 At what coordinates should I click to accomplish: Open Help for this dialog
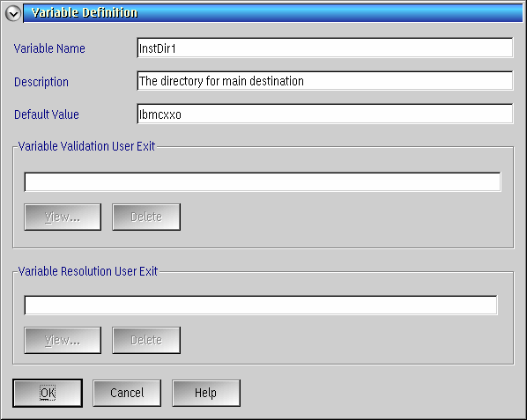(206, 393)
